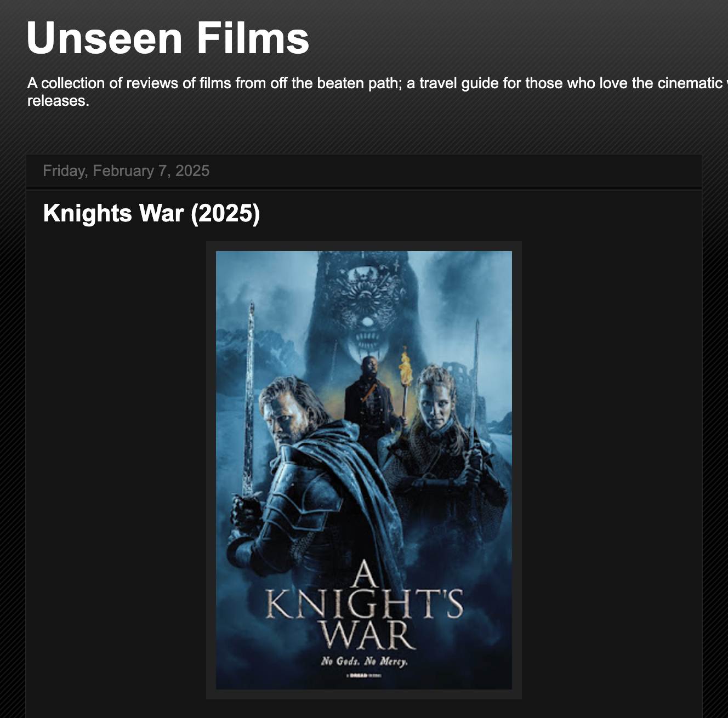The image size is (728, 718).
Task: Open the A Knight's War poster image
Action: click(x=364, y=470)
